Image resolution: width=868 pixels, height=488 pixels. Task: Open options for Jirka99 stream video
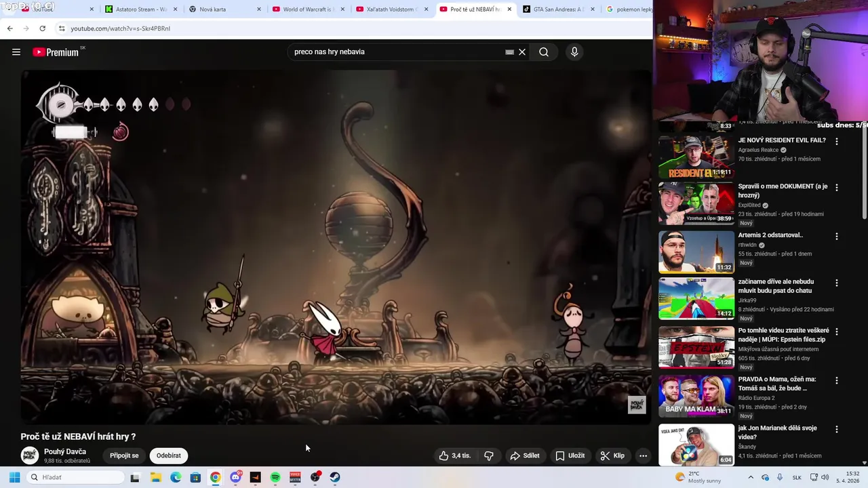pos(837,283)
